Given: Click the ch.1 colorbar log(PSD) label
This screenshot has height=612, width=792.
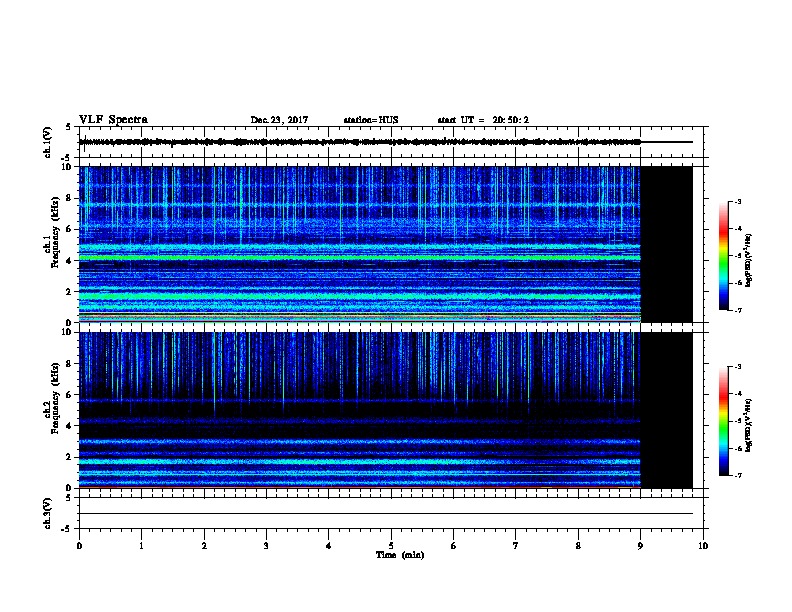Looking at the screenshot, I should [x=749, y=260].
